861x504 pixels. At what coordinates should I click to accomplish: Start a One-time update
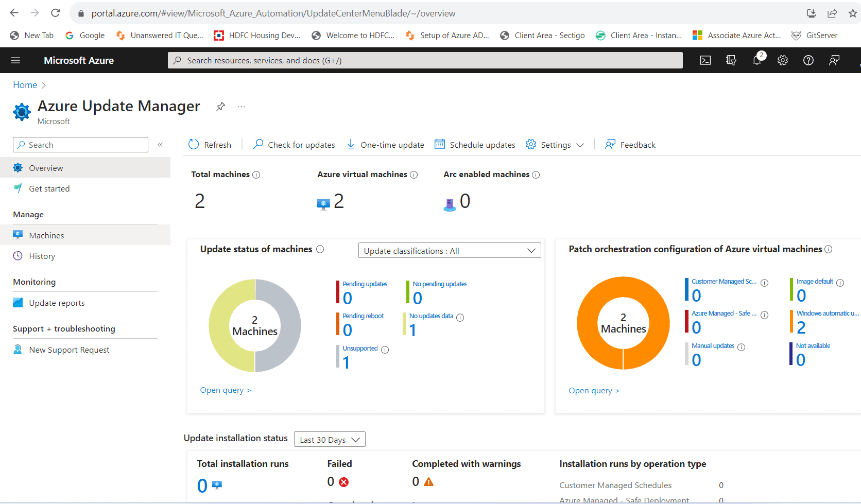coord(385,145)
